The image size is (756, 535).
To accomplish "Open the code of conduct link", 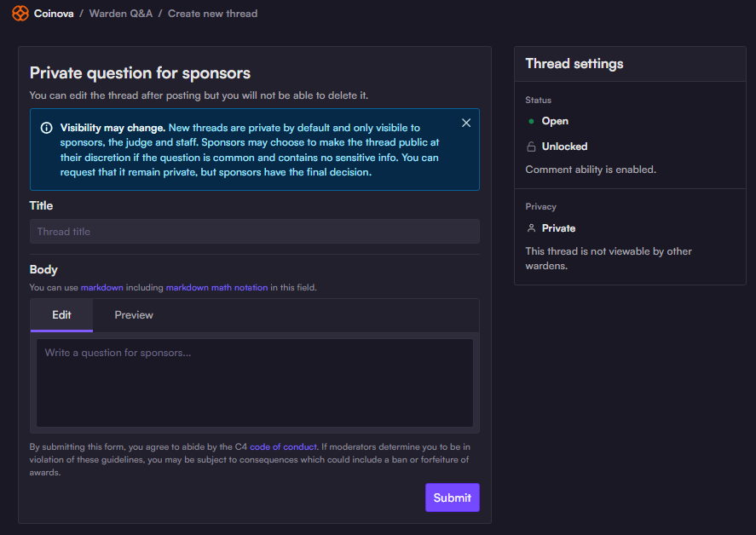I will [283, 446].
